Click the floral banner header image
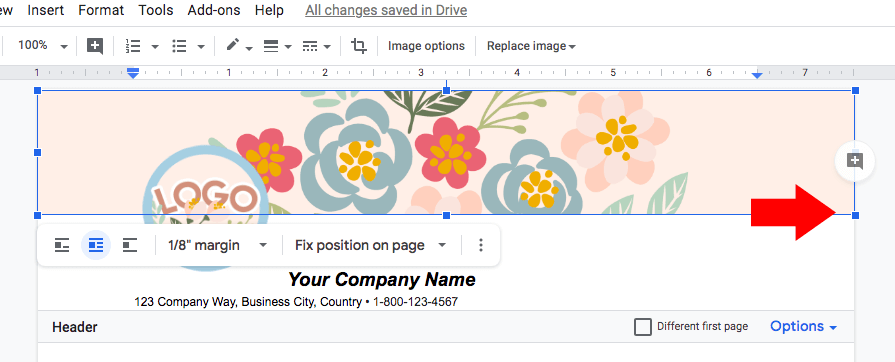The height and width of the screenshot is (362, 895). 446,152
